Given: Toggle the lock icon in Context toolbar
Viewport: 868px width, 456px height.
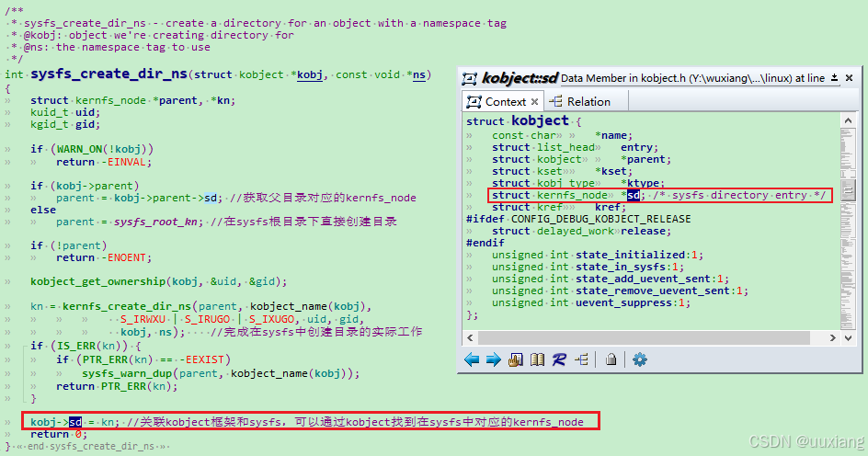Looking at the screenshot, I should (x=611, y=359).
